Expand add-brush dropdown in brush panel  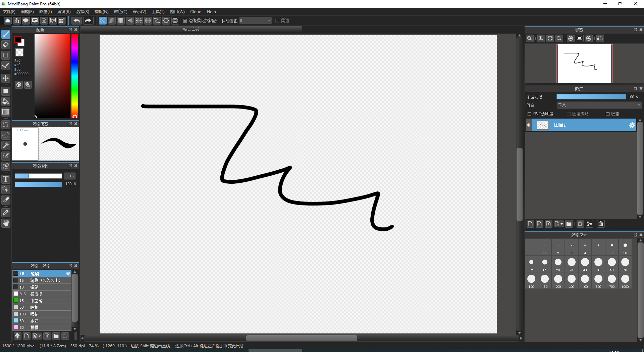[x=40, y=336]
